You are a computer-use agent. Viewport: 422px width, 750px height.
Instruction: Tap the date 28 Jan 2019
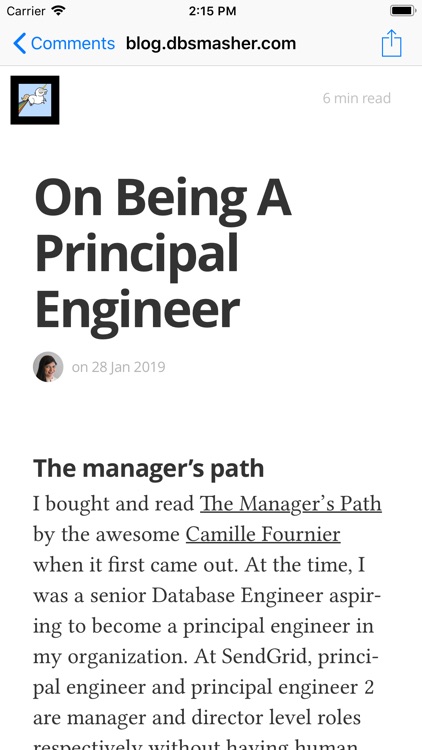pyautogui.click(x=128, y=367)
